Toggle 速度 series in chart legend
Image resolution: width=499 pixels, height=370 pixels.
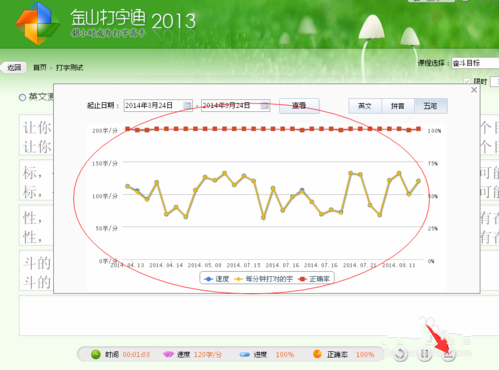[x=217, y=279]
